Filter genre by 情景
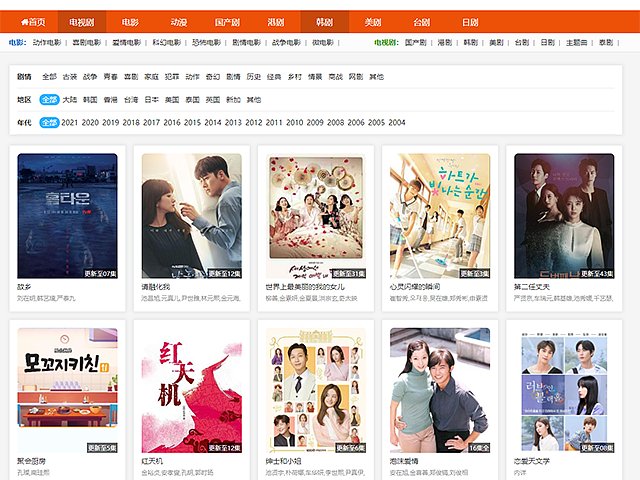Image resolution: width=640 pixels, height=480 pixels. coord(315,77)
